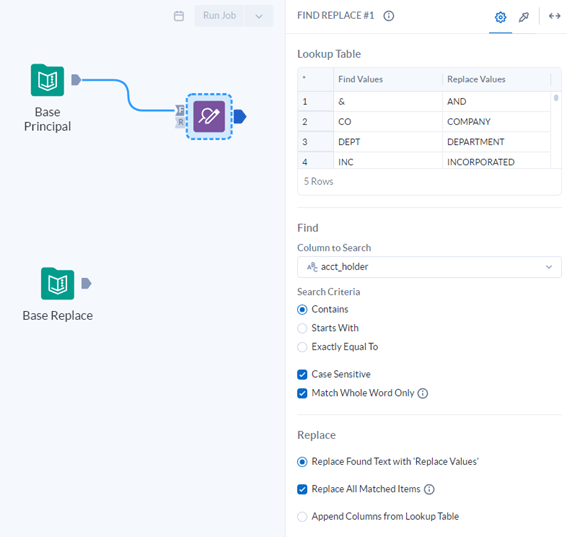Select the Base Principal input node icon
Viewport: 567px width, 537px height.
[x=47, y=80]
